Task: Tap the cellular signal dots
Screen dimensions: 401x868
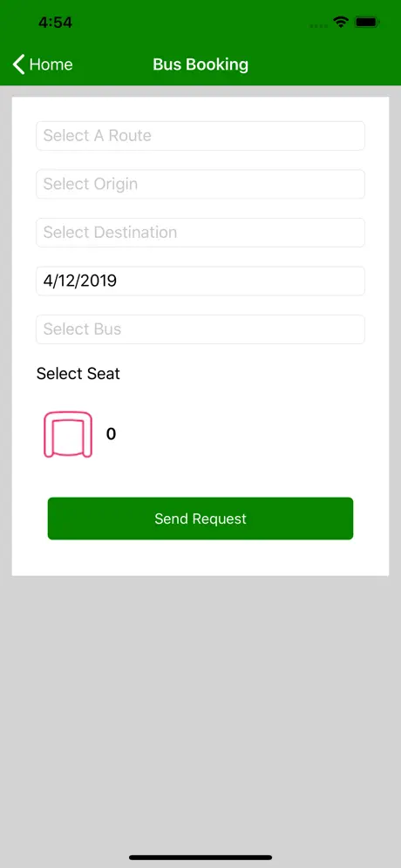Action: [x=319, y=25]
